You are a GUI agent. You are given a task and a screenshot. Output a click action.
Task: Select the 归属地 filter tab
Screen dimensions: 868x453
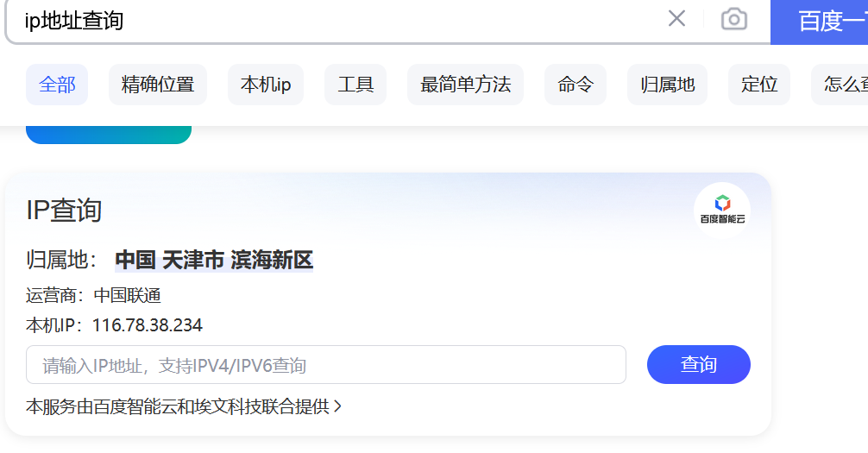tap(668, 85)
